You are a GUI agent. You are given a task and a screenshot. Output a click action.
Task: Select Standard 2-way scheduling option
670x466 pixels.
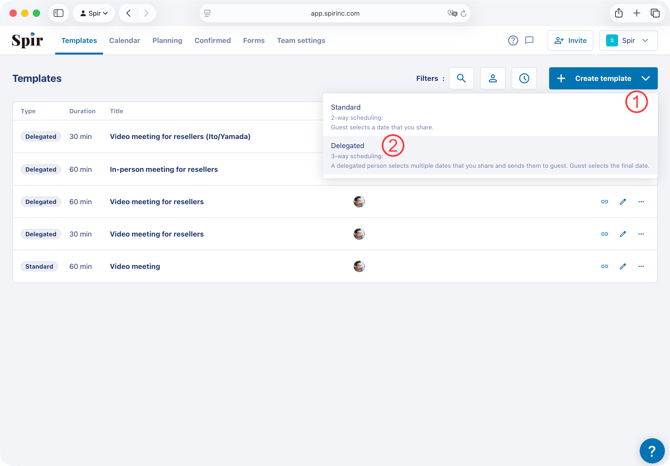pyautogui.click(x=346, y=107)
